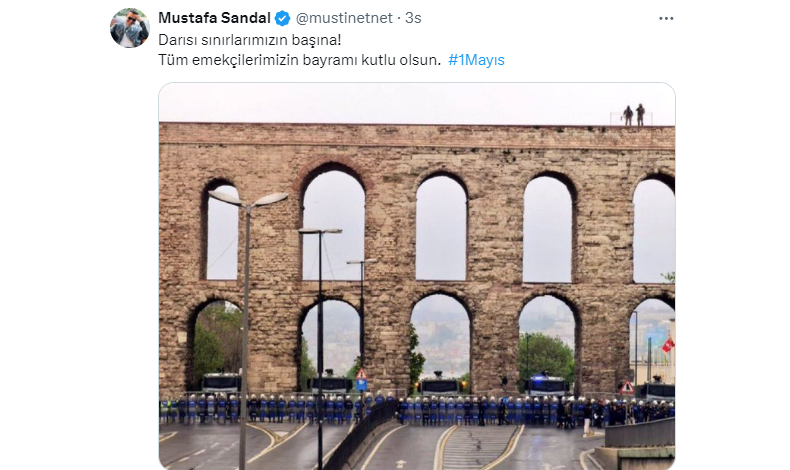Click the road arrow marking on asphalt
The image size is (790, 470).
click(401, 464)
